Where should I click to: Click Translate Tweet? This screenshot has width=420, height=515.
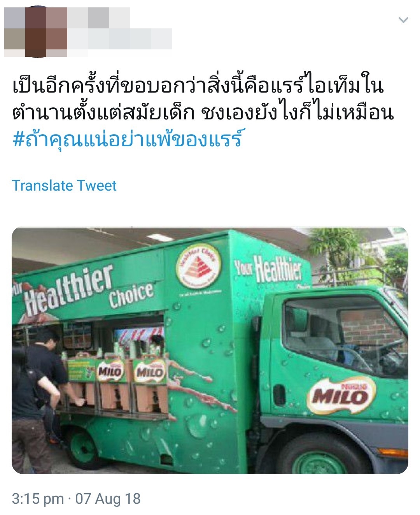[x=64, y=186]
